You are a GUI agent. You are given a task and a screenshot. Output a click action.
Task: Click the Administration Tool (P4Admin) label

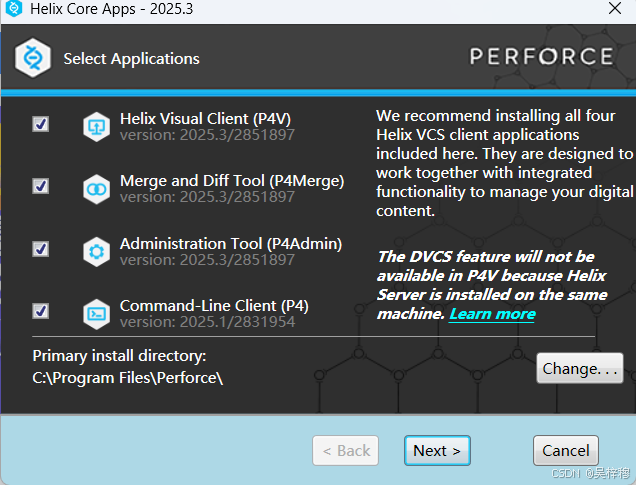(x=231, y=244)
